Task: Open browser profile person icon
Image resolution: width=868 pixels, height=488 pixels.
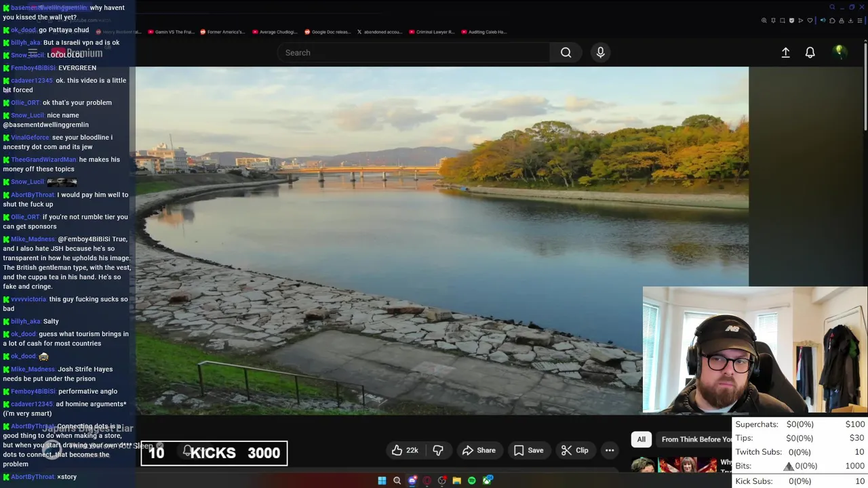Action: coord(842,20)
